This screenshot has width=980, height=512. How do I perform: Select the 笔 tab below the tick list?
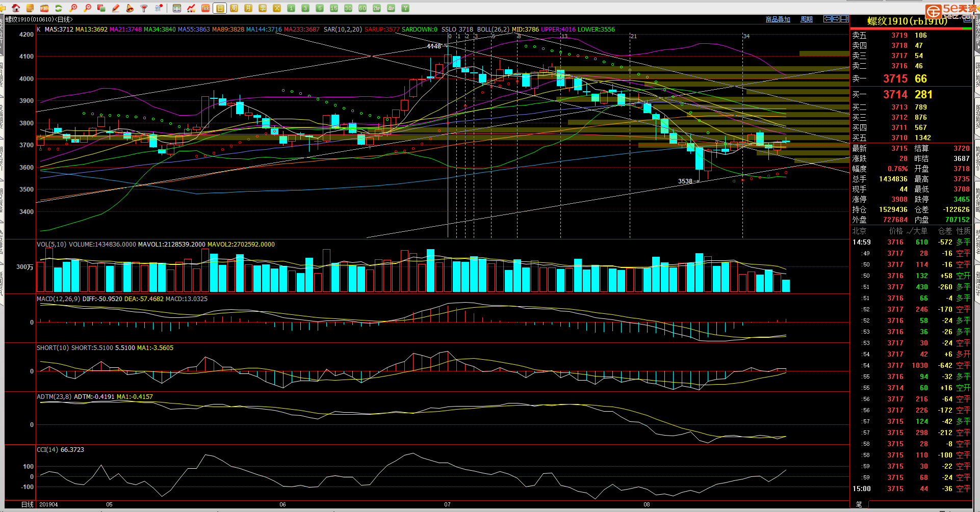coord(859,504)
